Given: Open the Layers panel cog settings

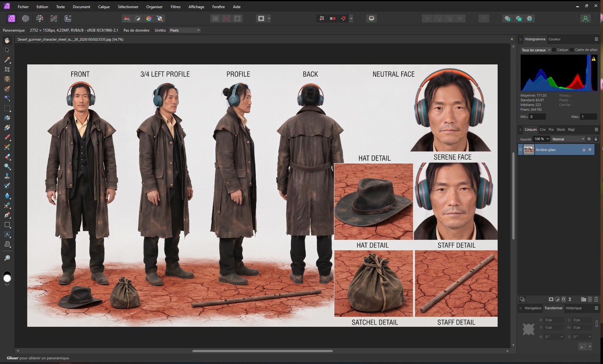Looking at the screenshot, I should (x=589, y=139).
